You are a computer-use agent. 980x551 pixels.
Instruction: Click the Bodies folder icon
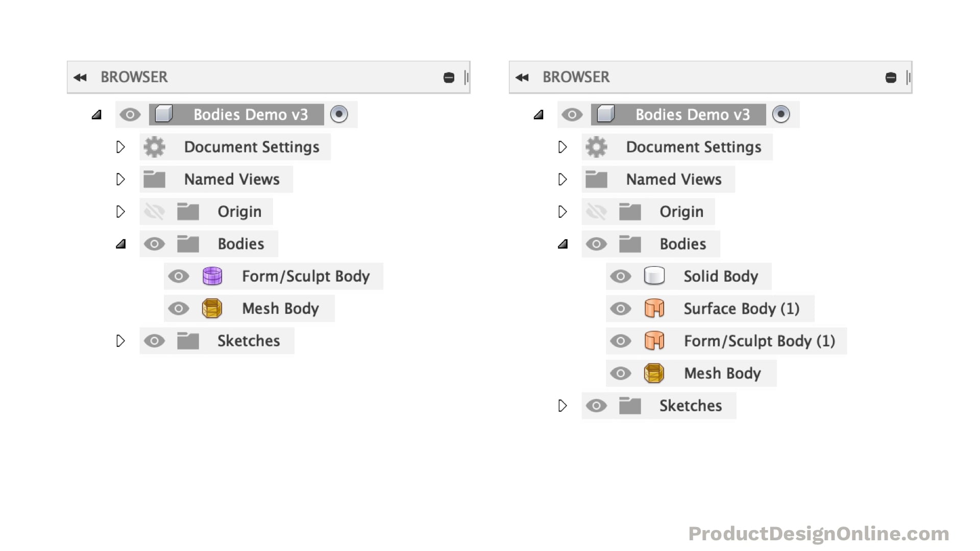tap(188, 244)
